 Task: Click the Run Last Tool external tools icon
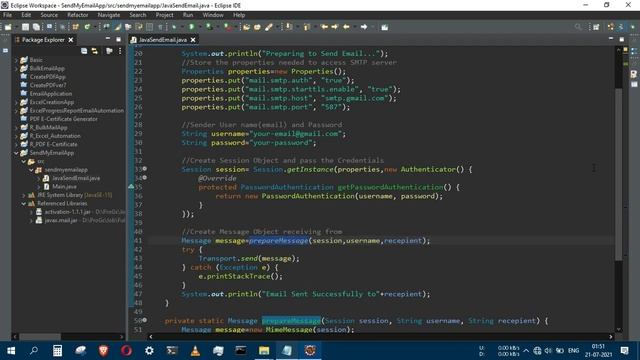click(x=228, y=27)
